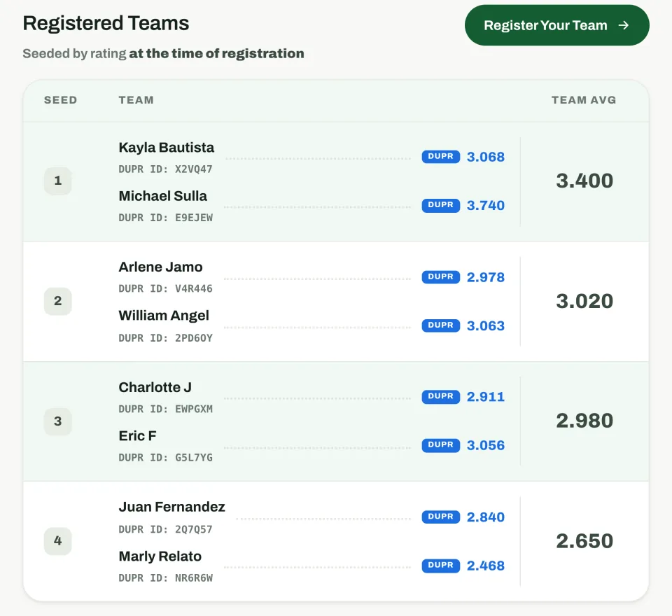Viewport: 672px width, 616px height.
Task: Click the DUPR badge beside Kayla Bautista
Action: pos(440,157)
